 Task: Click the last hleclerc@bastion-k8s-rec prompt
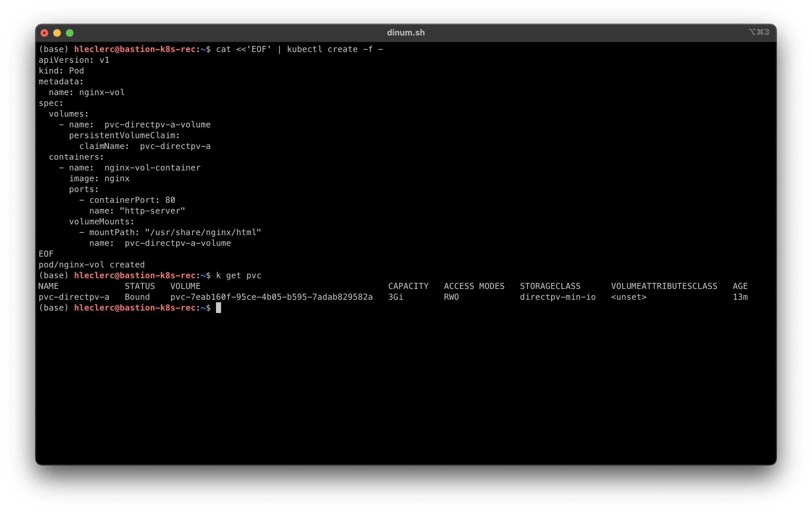(x=135, y=308)
